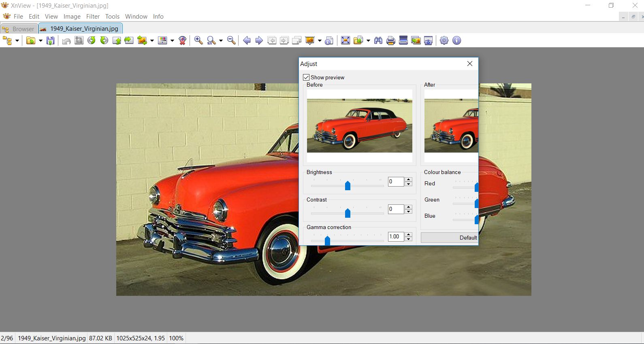
Task: Click the Print icon in toolbar
Action: click(390, 40)
